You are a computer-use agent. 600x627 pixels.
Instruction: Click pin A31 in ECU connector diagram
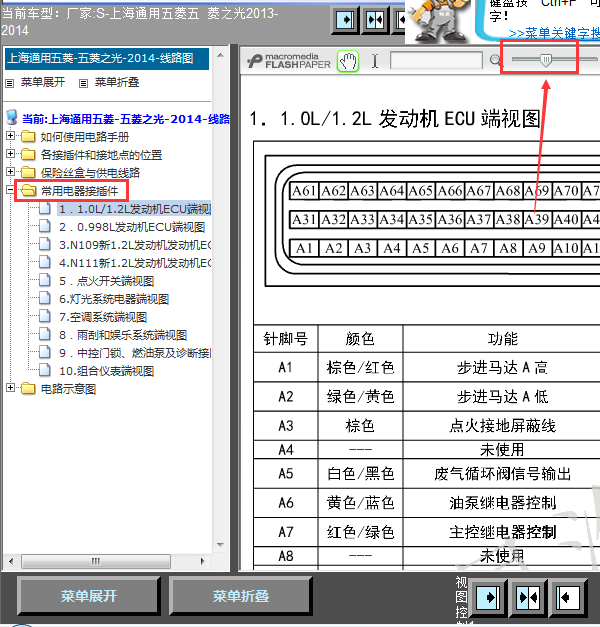304,220
